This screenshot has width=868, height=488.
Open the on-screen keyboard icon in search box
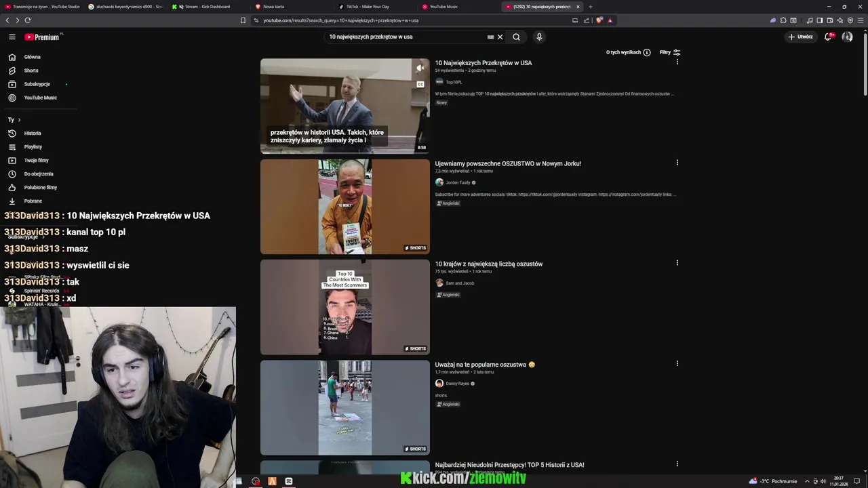[x=490, y=37]
